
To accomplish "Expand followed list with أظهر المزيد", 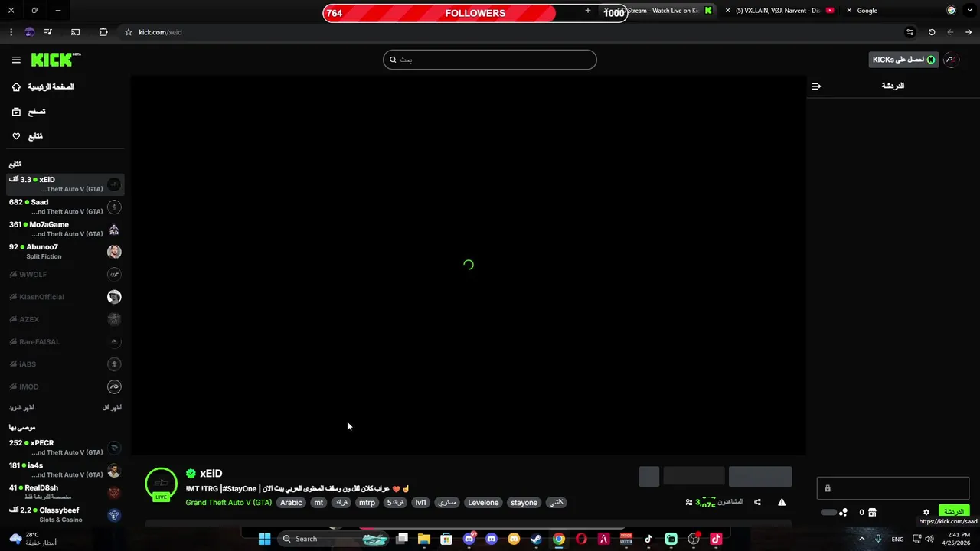I will click(x=21, y=407).
